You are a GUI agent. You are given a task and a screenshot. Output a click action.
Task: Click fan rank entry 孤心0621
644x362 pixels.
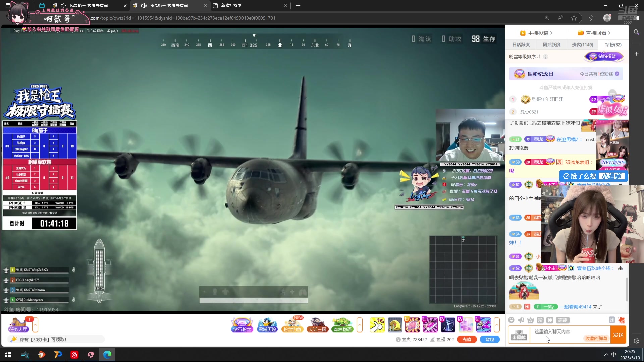click(529, 112)
